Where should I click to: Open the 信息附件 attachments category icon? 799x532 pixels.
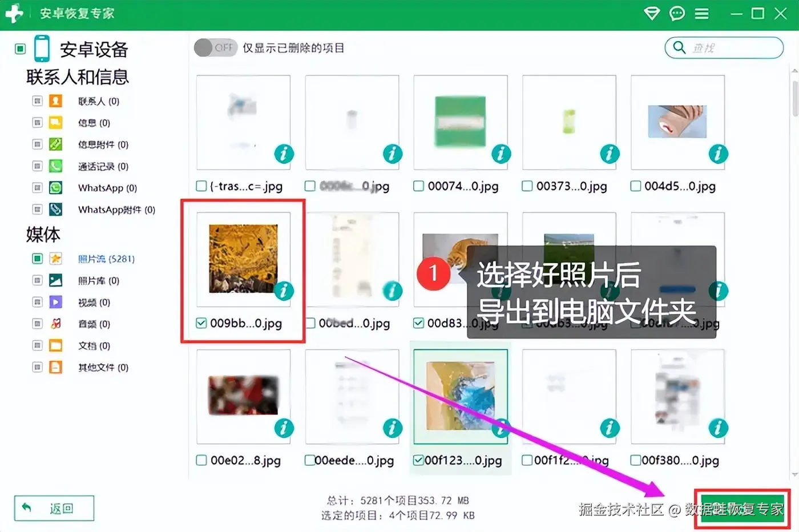(x=55, y=144)
